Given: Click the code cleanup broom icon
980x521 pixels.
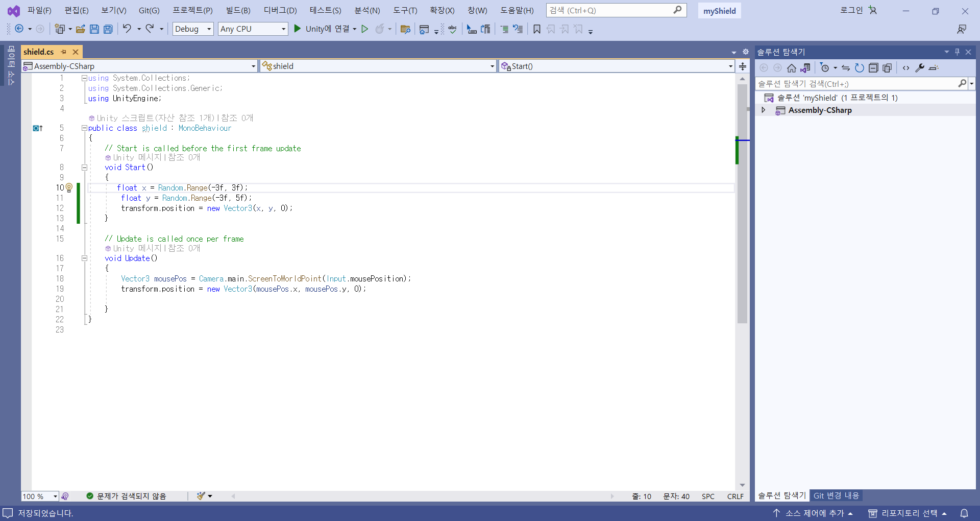Looking at the screenshot, I should 201,496.
